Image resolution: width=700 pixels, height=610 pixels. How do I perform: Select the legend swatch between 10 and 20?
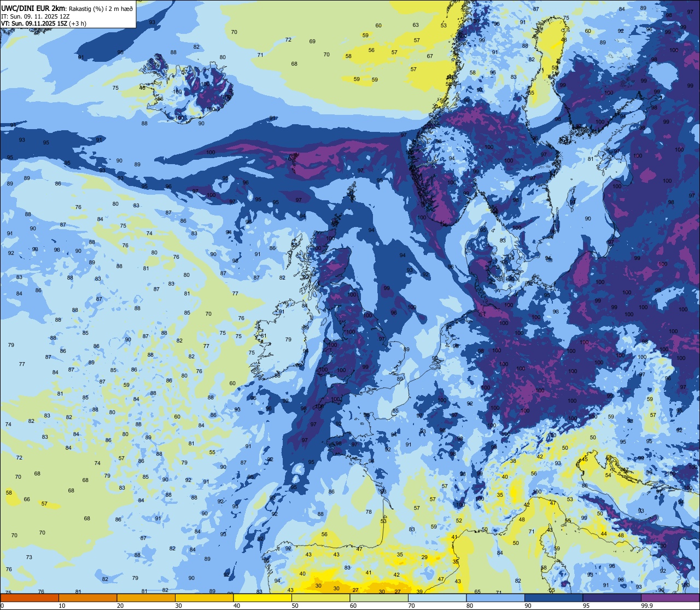click(87, 597)
